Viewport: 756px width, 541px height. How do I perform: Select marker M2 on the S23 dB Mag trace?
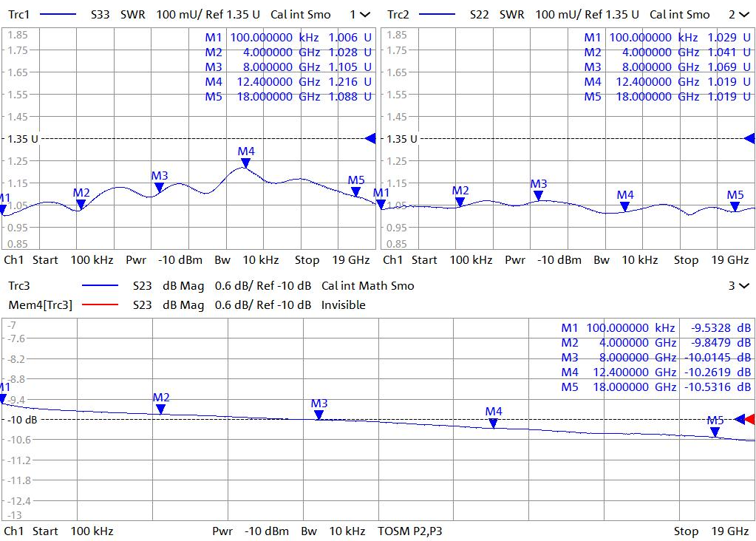coord(160,408)
